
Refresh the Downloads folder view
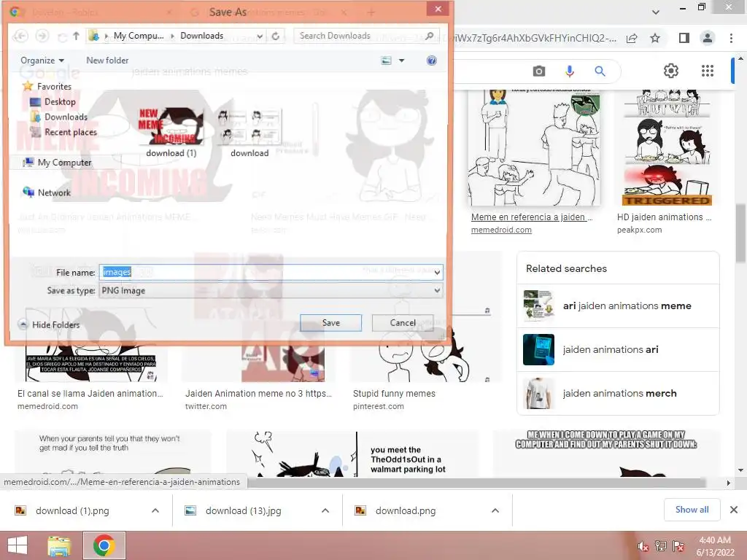pos(275,36)
